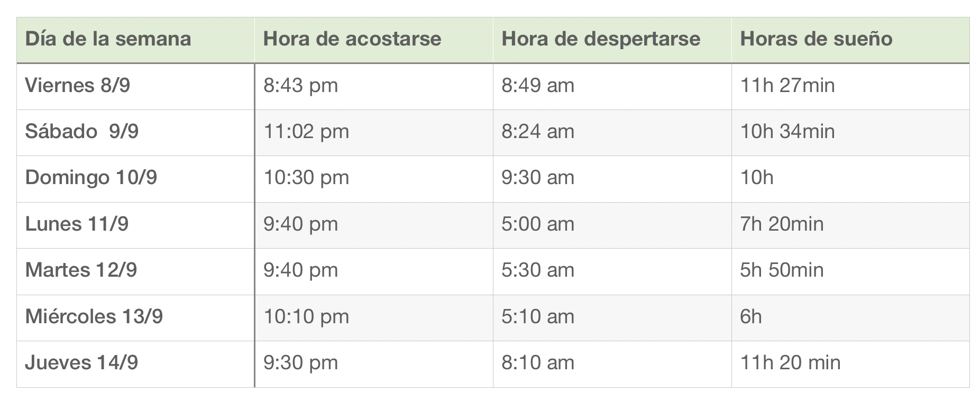Click the '11h 20 min' Thursday cell

click(x=790, y=363)
